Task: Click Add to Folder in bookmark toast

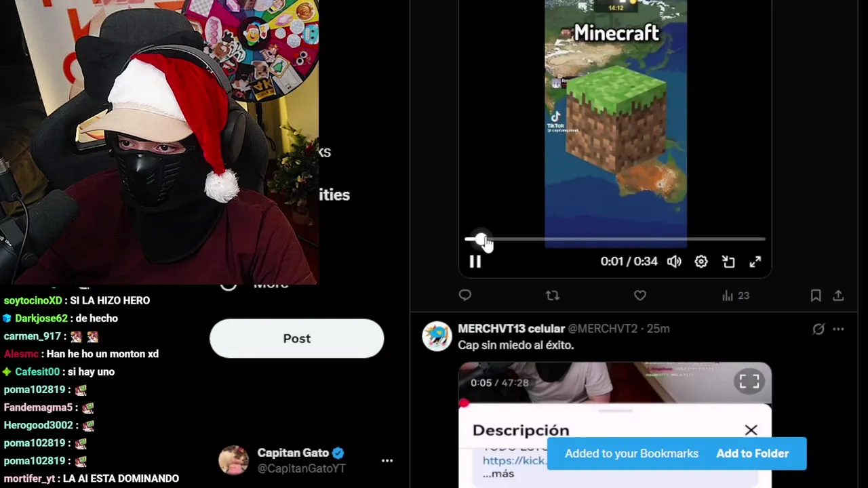Action: tap(753, 453)
